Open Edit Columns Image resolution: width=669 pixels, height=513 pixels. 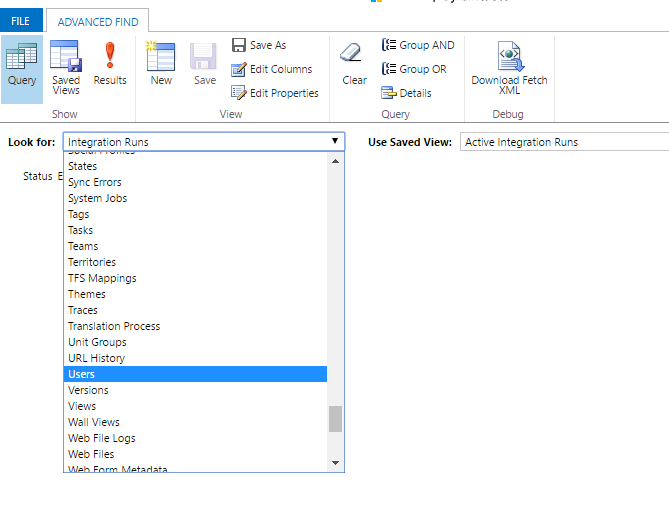[x=271, y=69]
